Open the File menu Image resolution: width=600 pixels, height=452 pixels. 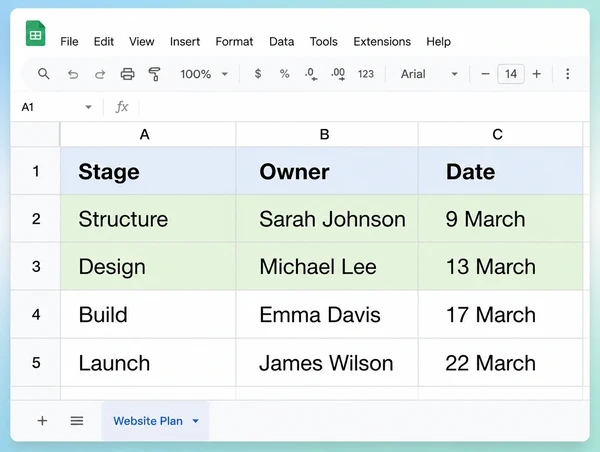click(69, 41)
